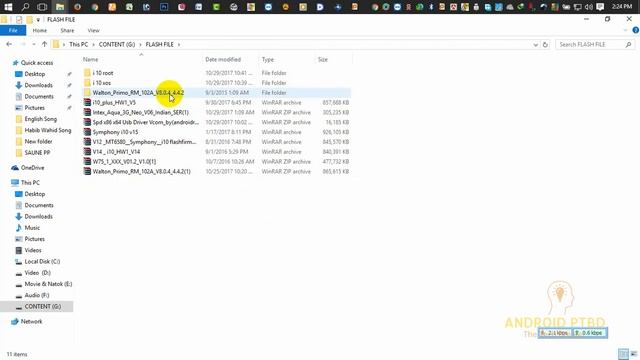The width and height of the screenshot is (640, 360).
Task: Open Movie & Natok (E:) drive
Action: [48, 284]
